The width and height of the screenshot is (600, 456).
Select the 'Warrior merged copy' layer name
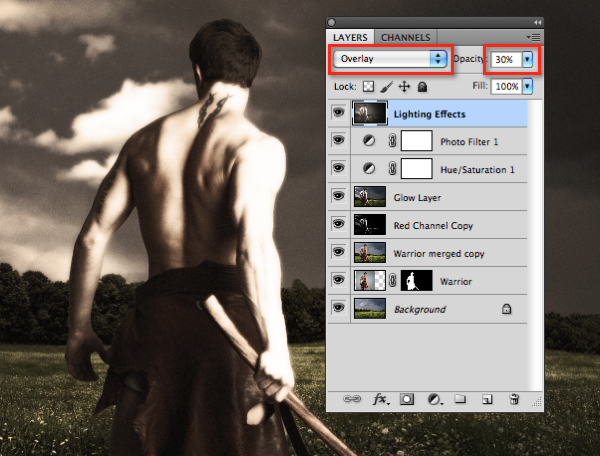[439, 254]
